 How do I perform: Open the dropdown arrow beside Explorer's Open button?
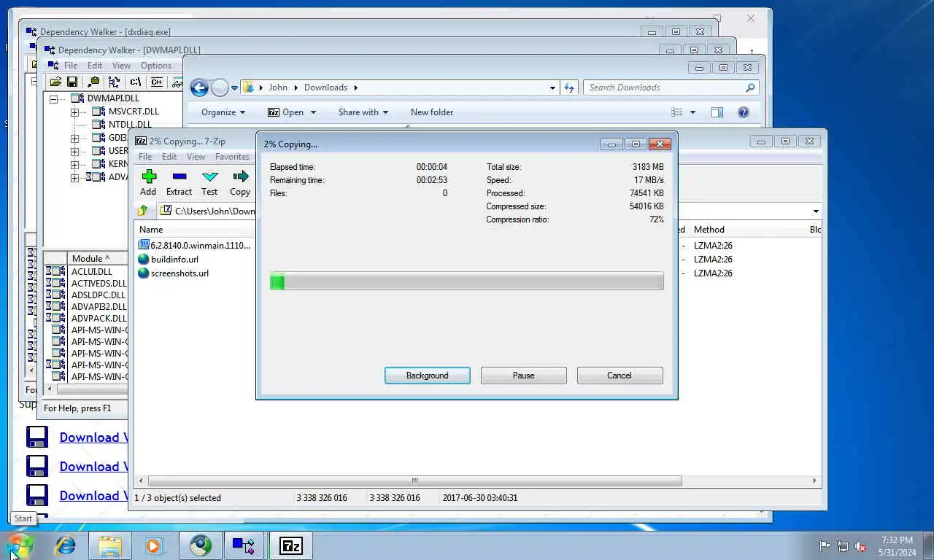(x=313, y=112)
